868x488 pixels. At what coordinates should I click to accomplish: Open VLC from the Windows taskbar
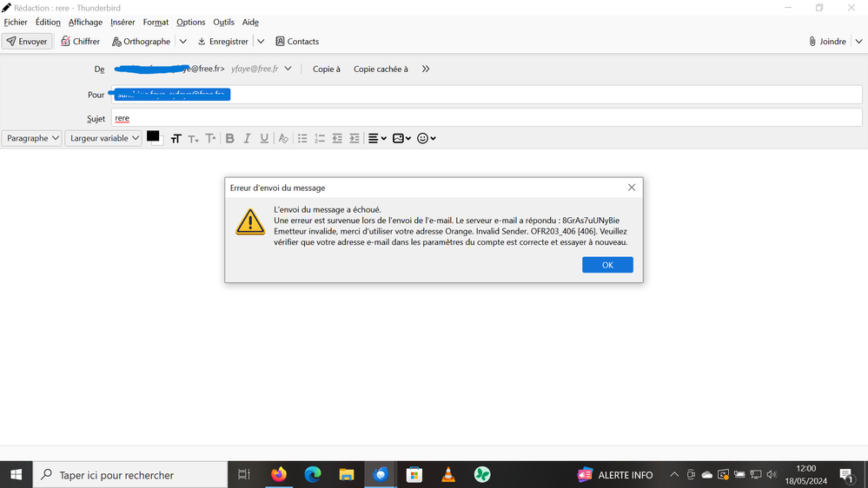(448, 475)
